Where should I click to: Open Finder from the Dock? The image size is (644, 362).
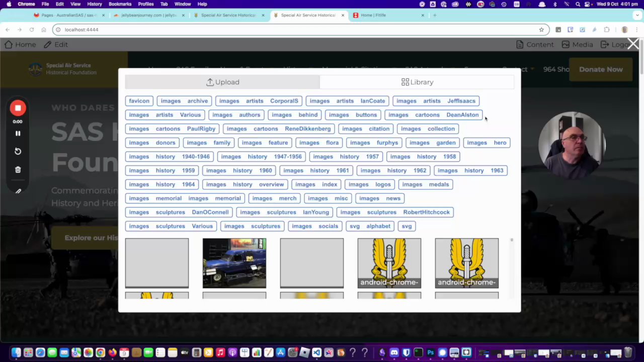pyautogui.click(x=16, y=352)
